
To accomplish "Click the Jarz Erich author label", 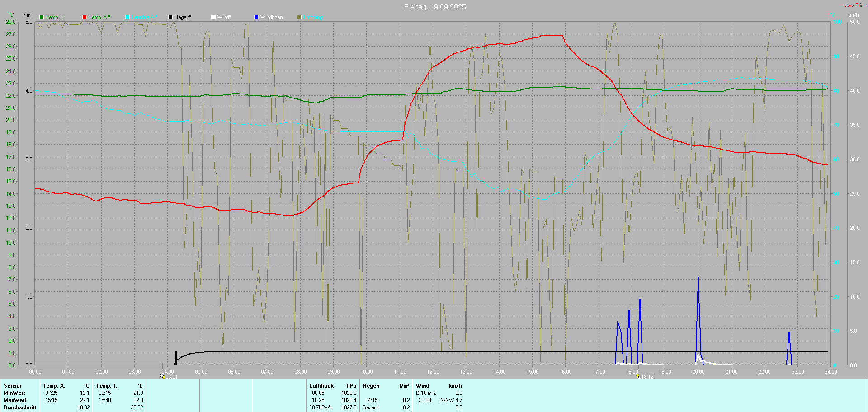I will [855, 5].
